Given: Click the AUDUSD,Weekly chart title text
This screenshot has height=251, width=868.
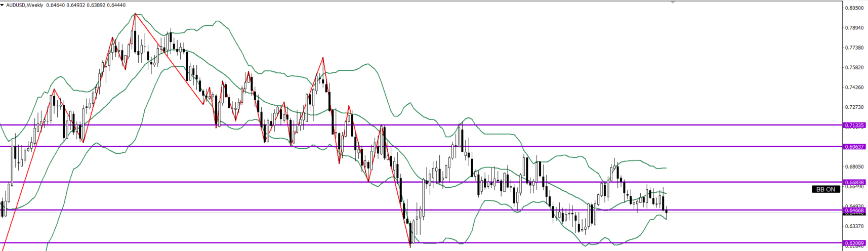Looking at the screenshot, I should (x=25, y=5).
